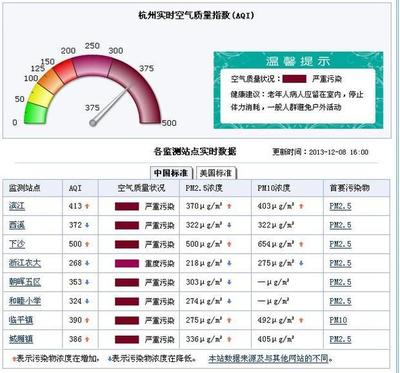Click the title 杭州实时空气质量指数(AQI)
Viewport: 400px width, 373px height.
pos(196,15)
